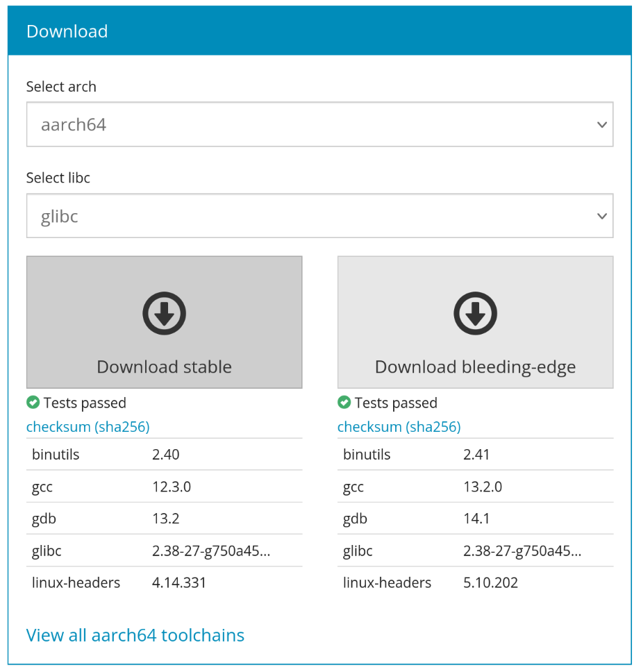Image resolution: width=641 pixels, height=672 pixels.
Task: Click the aarch64 combo box
Action: pyautogui.click(x=320, y=124)
